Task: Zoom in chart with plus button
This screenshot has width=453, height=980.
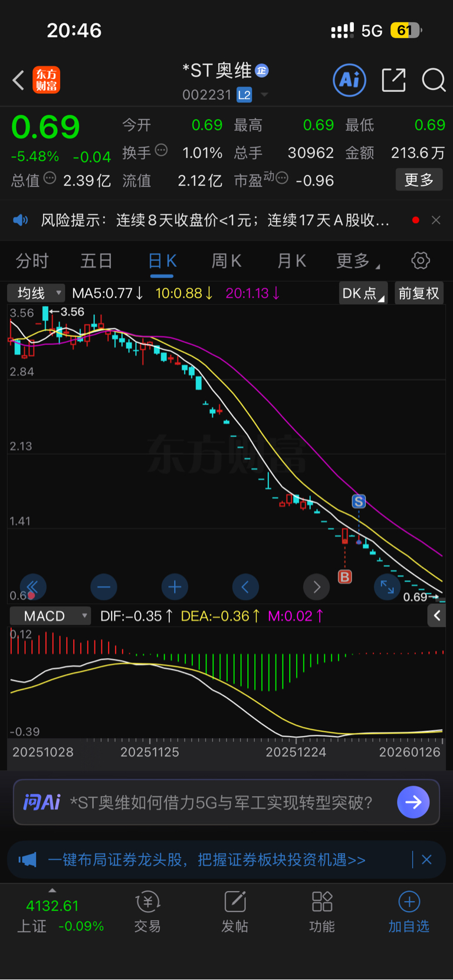Action: pos(175,587)
